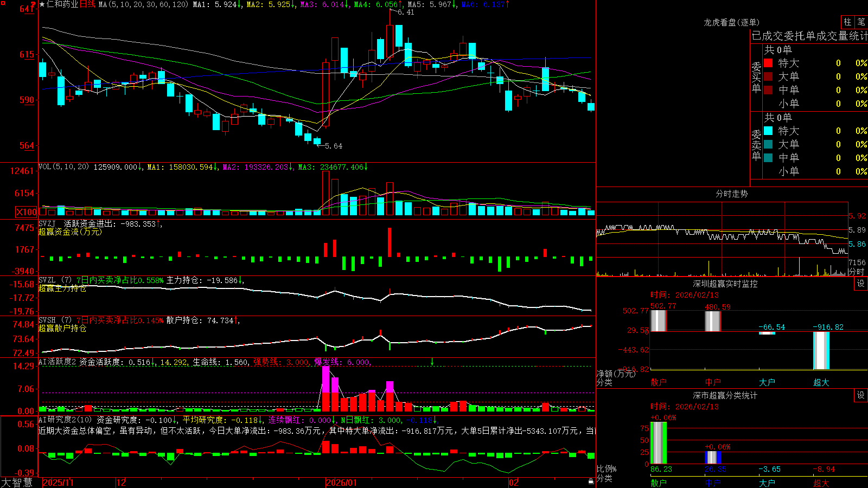868x488 pixels.
Task: Click the lock icon at the timeline's right end
Action: click(x=591, y=481)
